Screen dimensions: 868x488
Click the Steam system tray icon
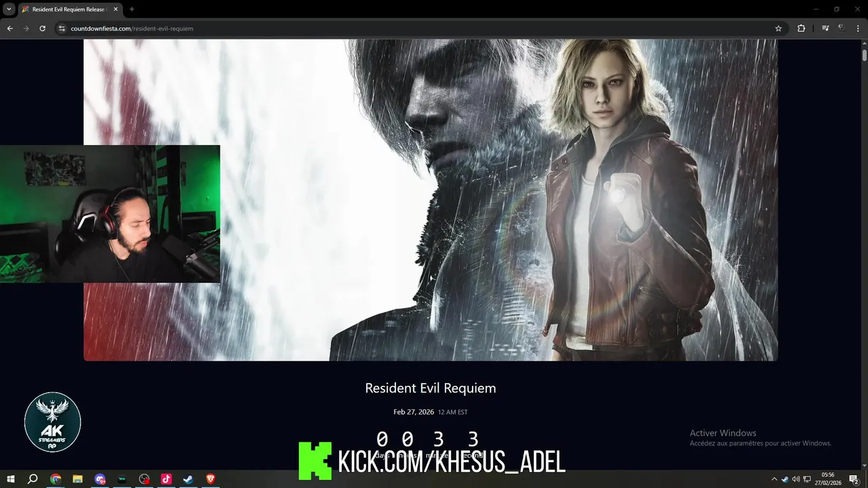point(785,479)
